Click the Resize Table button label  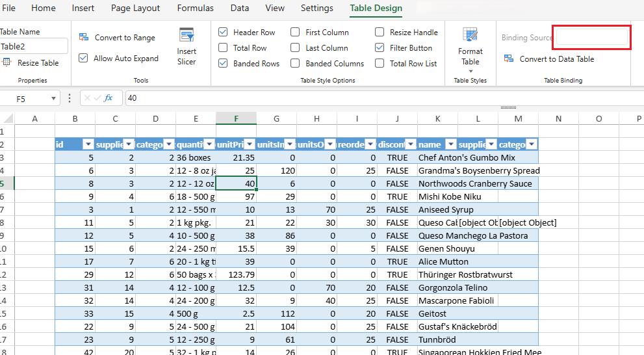(38, 63)
